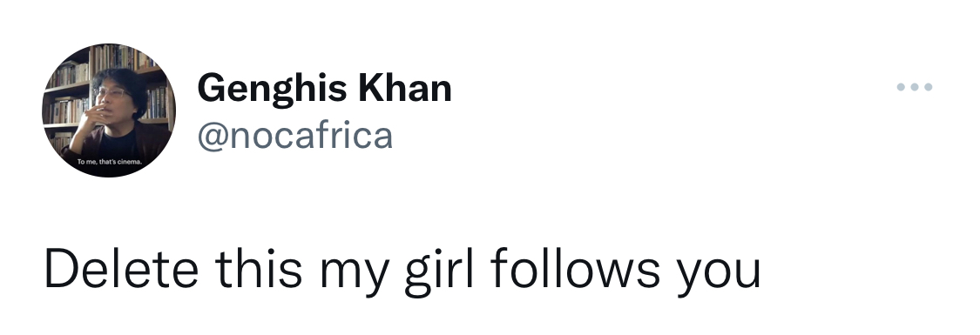This screenshot has height=335, width=980.
Task: Click the word 'Khan' in the display name
Action: 405,88
